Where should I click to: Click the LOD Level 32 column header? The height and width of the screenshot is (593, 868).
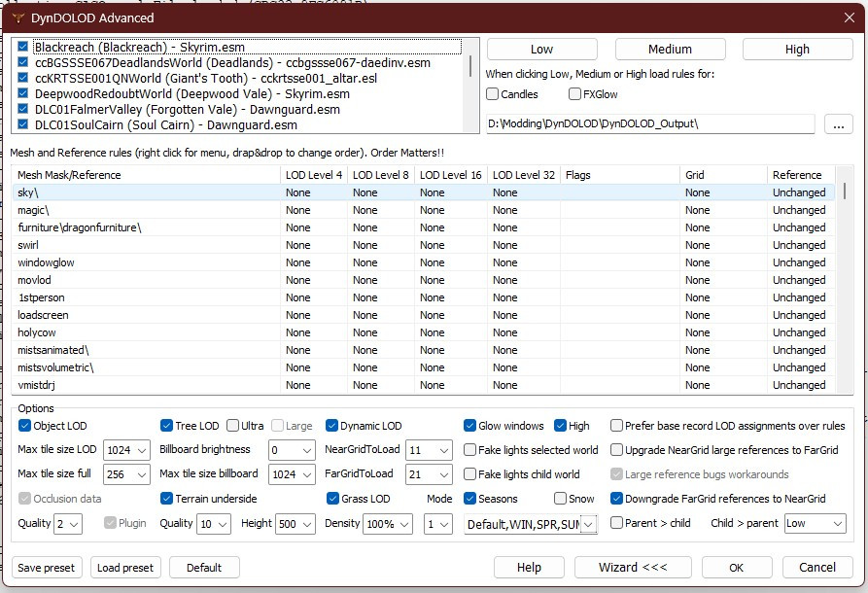(524, 175)
